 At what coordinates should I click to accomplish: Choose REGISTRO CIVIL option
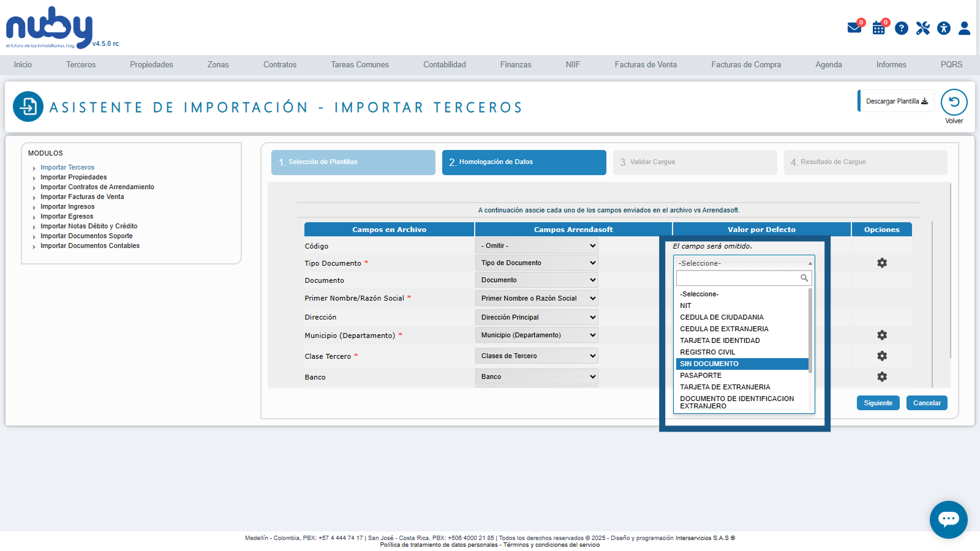point(742,352)
